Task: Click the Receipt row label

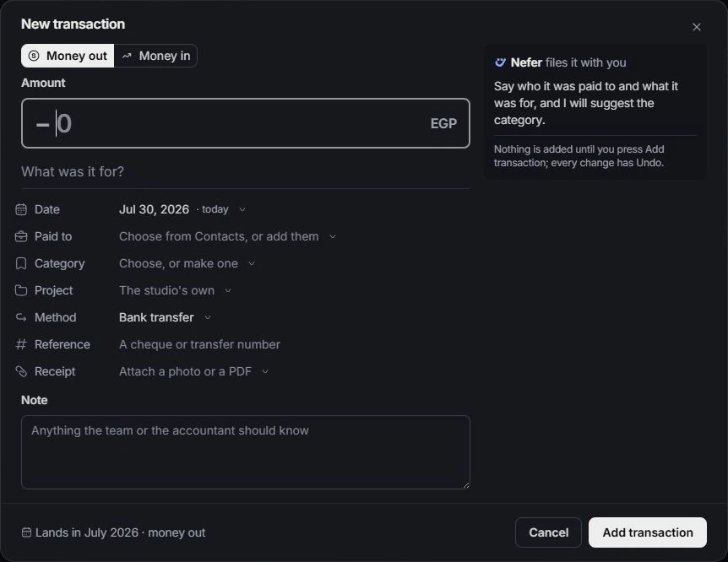Action: (x=55, y=371)
